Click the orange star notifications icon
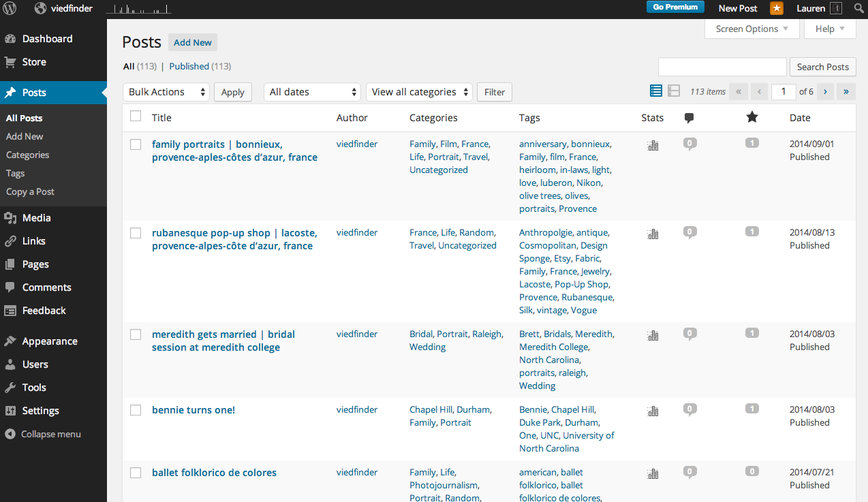The height and width of the screenshot is (502, 868). click(777, 9)
